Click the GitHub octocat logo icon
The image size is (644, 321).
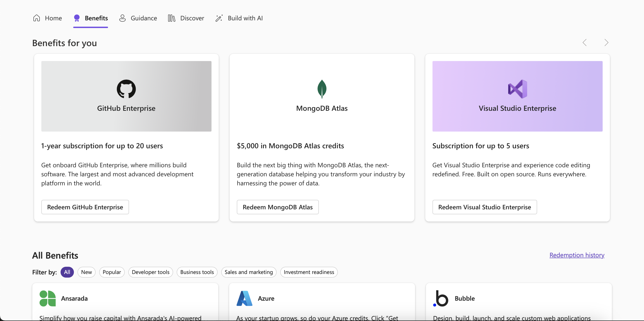tap(126, 89)
